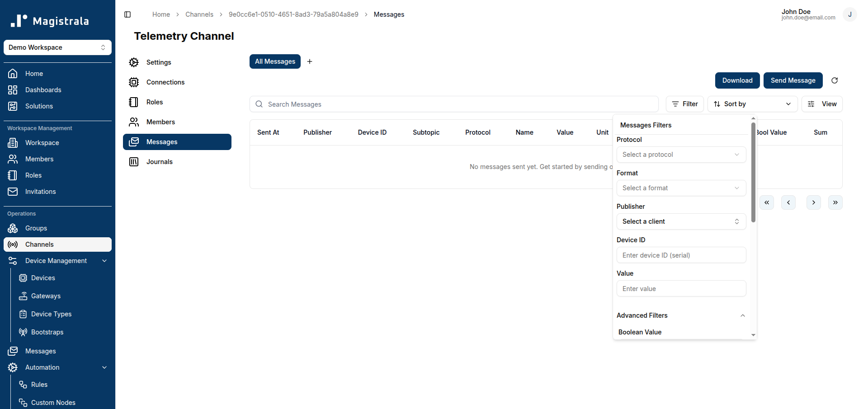Image resolution: width=868 pixels, height=409 pixels.
Task: Click the refresh messages icon
Action: point(835,80)
